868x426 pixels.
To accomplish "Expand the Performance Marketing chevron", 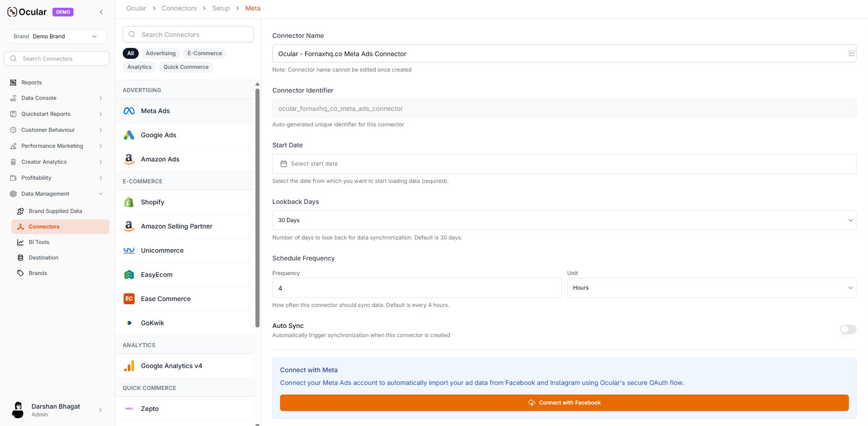I will click(x=101, y=146).
